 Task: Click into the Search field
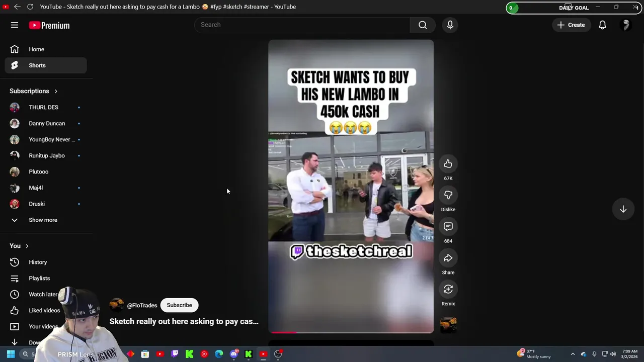302,25
